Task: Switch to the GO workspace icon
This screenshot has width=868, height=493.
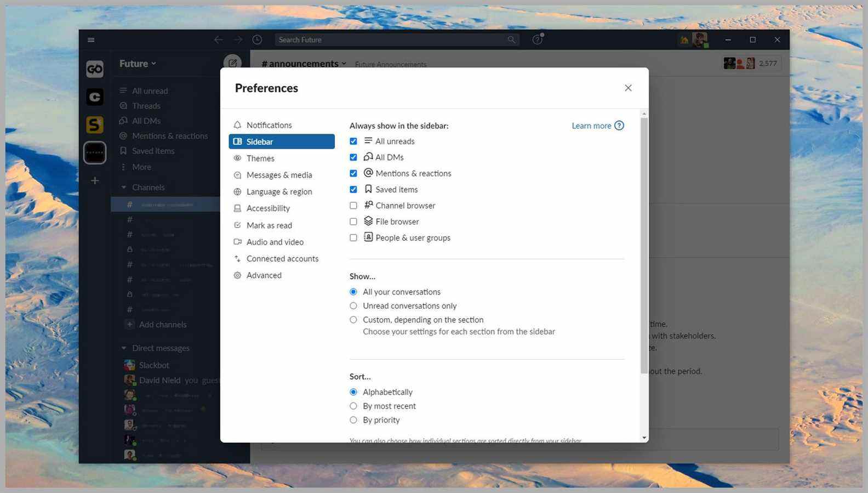Action: [x=95, y=69]
